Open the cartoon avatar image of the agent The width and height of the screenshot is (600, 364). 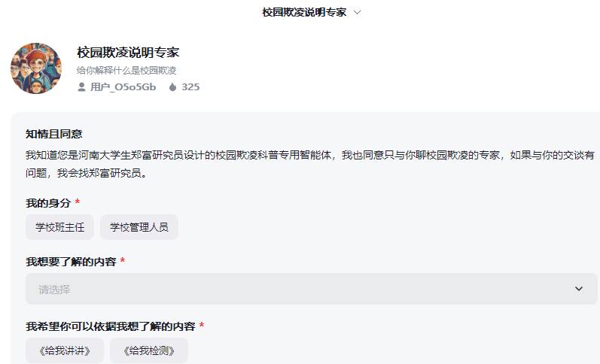[35, 68]
